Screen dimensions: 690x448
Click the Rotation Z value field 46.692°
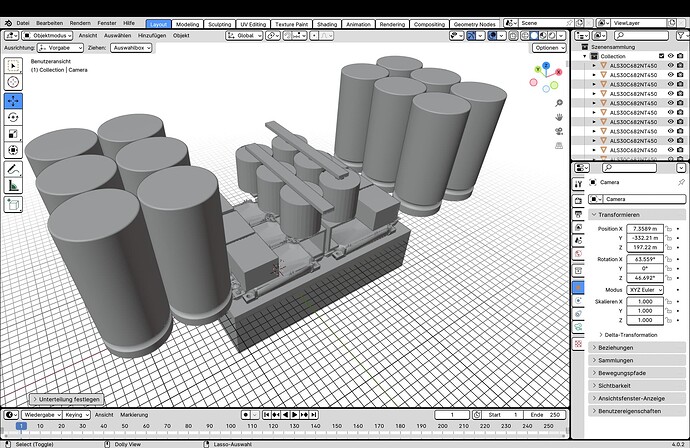(x=645, y=278)
